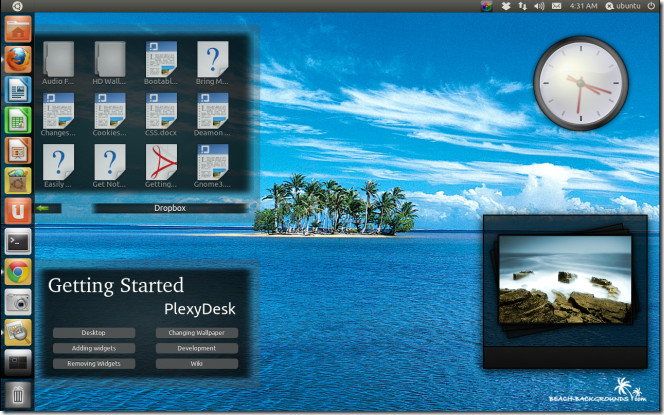Launch Google Chrome from the launcher
Image resolution: width=664 pixels, height=415 pixels.
pos(18,272)
